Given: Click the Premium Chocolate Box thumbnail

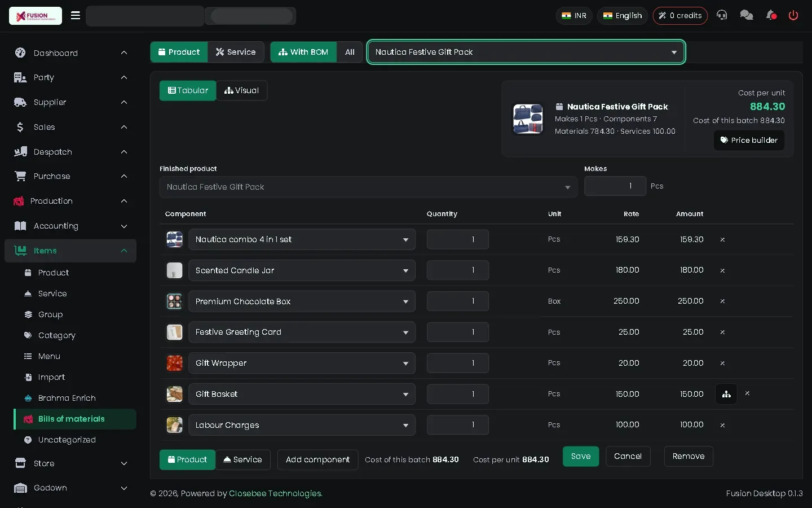Looking at the screenshot, I should pos(174,301).
